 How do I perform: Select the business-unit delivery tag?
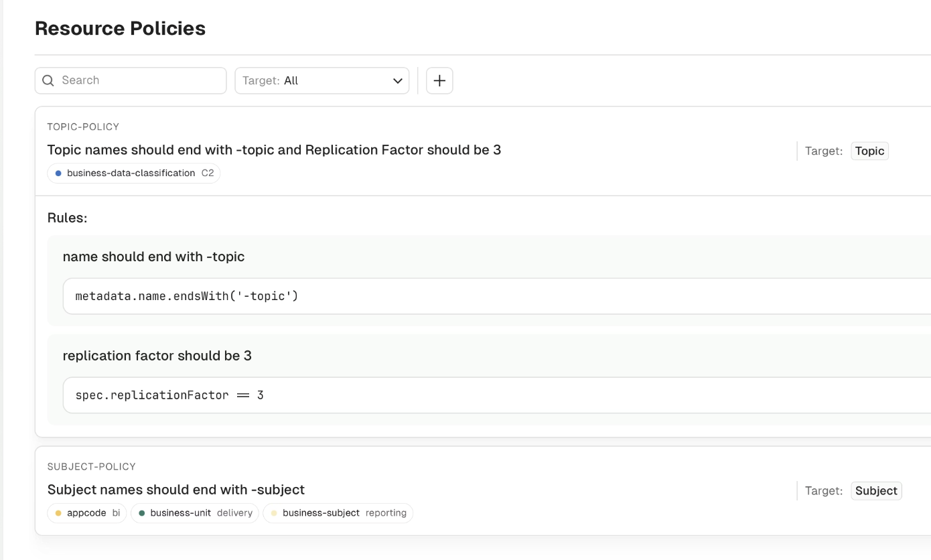(194, 512)
